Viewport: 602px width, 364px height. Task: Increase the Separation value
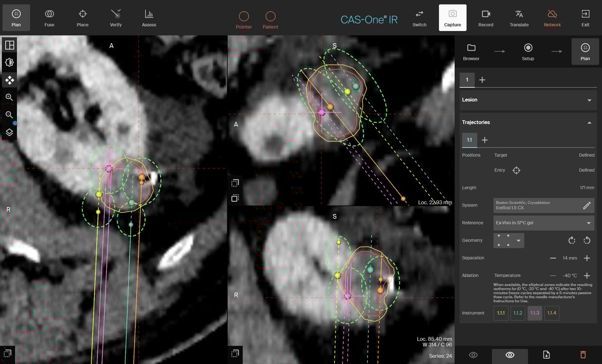(587, 258)
